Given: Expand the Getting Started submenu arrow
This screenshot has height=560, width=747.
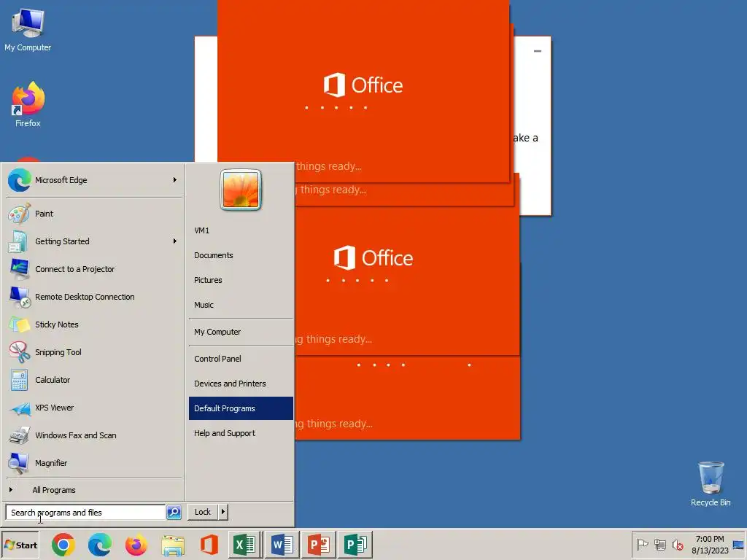Looking at the screenshot, I should [x=175, y=241].
